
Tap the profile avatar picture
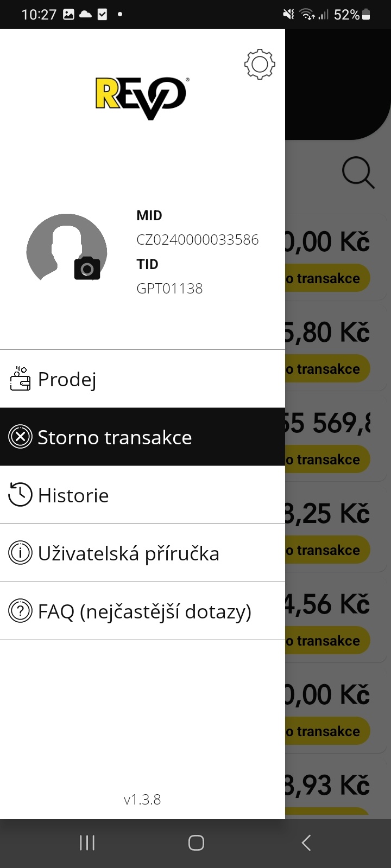tap(62, 248)
